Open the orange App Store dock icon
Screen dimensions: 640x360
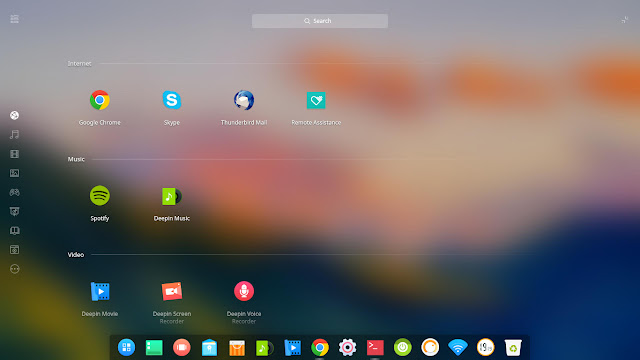[x=237, y=348]
